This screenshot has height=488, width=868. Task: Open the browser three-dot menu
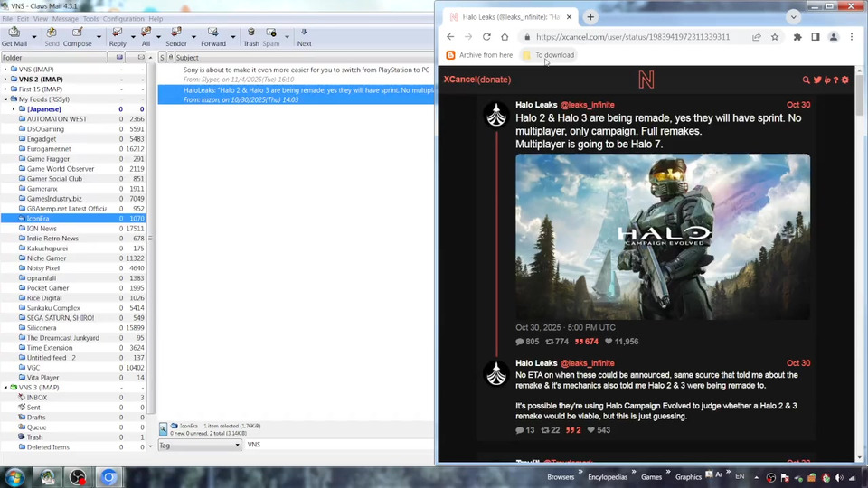[852, 37]
